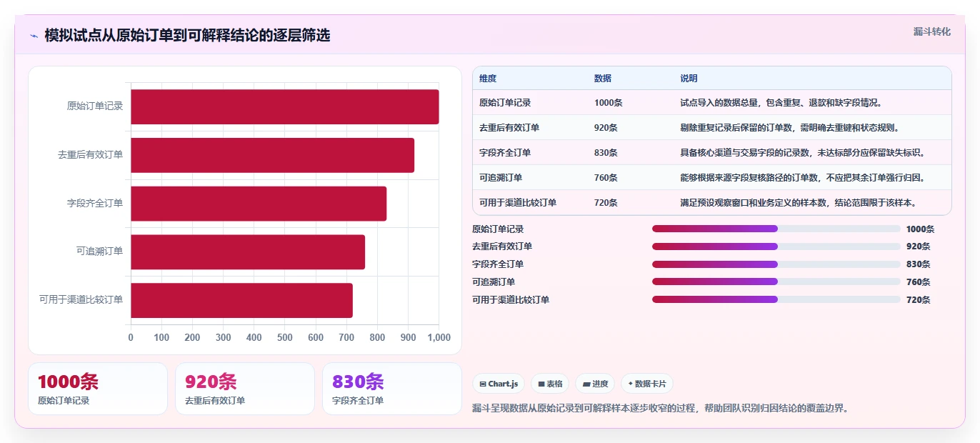The height and width of the screenshot is (443, 980).
Task: Click the 720条 value beside the progress bar
Action: [x=918, y=300]
